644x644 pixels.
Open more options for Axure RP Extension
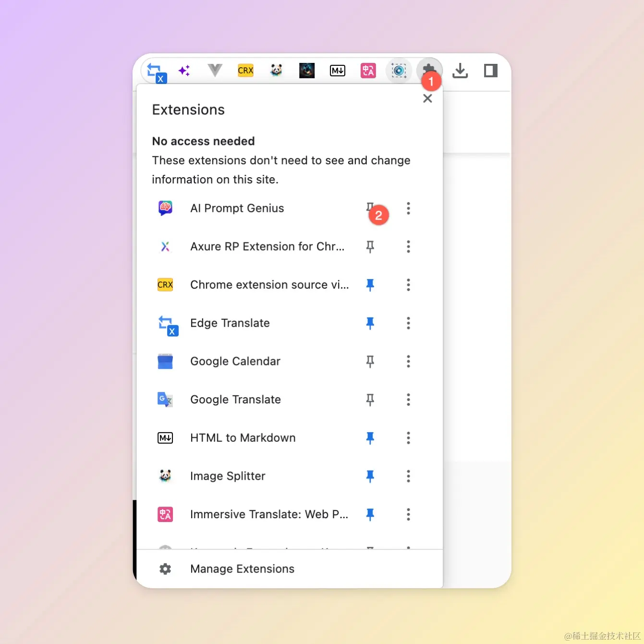(408, 246)
